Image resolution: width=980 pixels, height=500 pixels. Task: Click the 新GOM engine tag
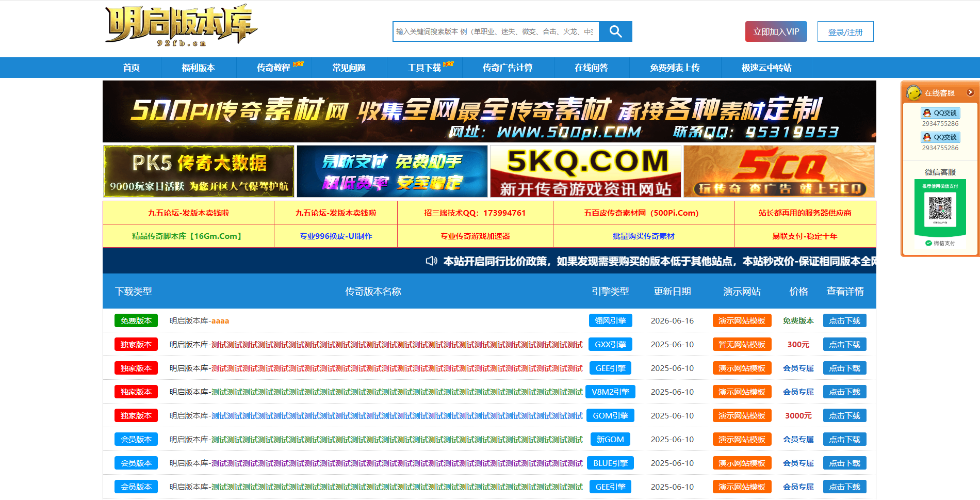click(610, 439)
